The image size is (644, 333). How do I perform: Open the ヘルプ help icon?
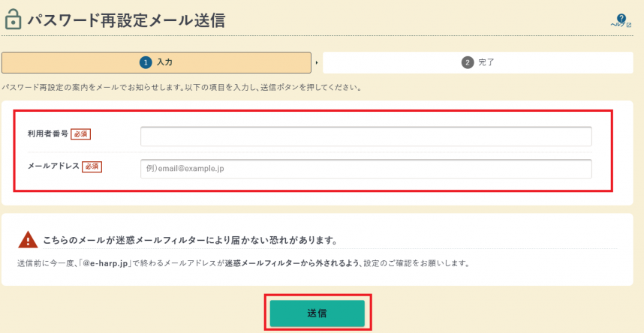(621, 20)
